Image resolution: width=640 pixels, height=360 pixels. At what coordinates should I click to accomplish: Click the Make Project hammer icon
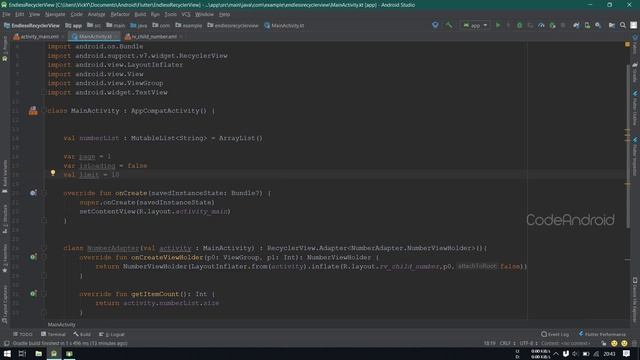point(449,25)
